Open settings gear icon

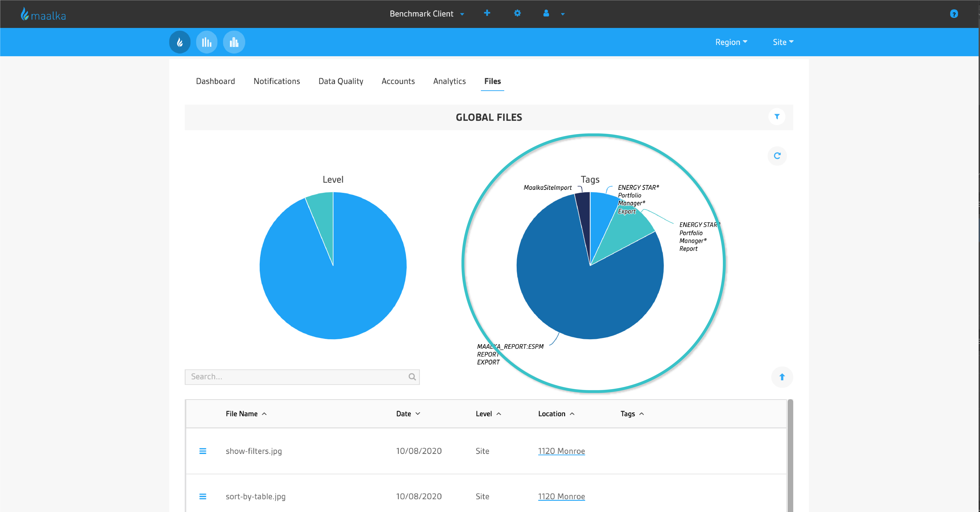[517, 13]
